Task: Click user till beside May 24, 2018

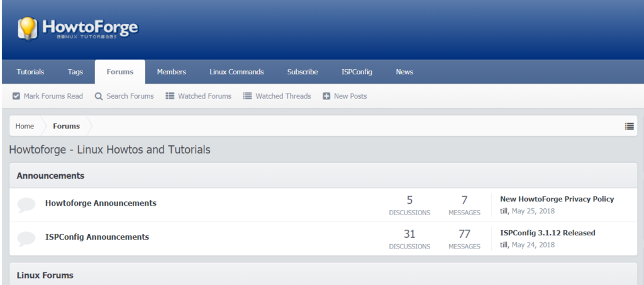Action: 504,245
